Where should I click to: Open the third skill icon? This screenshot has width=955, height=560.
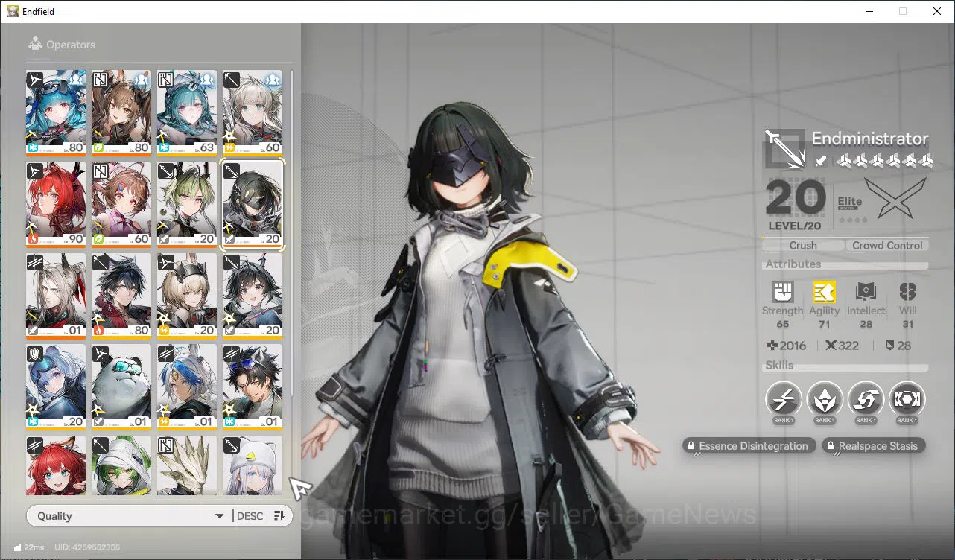(866, 400)
